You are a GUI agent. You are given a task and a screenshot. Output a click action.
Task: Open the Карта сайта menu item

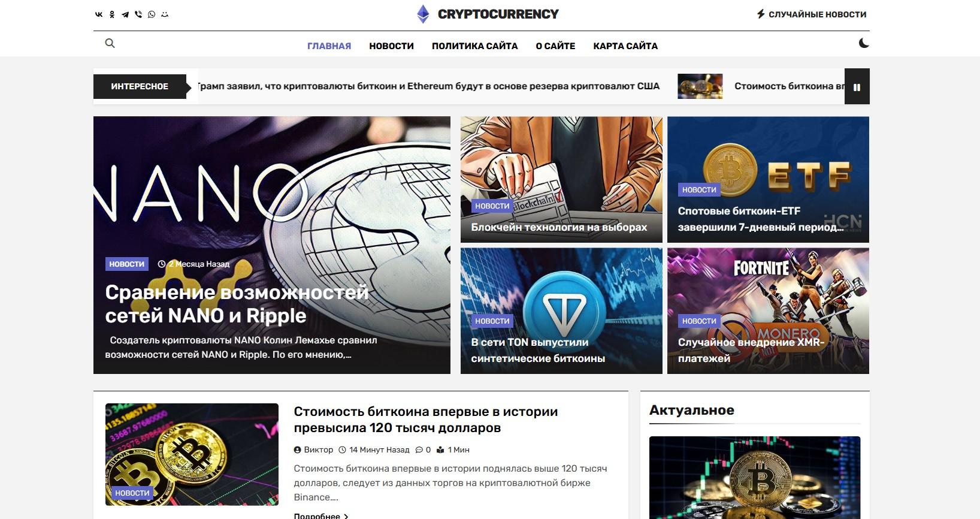click(625, 46)
